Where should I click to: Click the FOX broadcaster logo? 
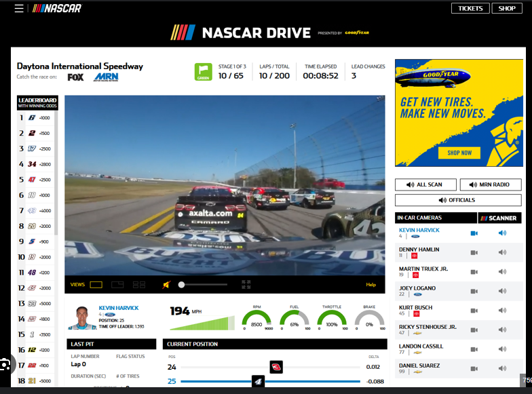click(x=75, y=77)
